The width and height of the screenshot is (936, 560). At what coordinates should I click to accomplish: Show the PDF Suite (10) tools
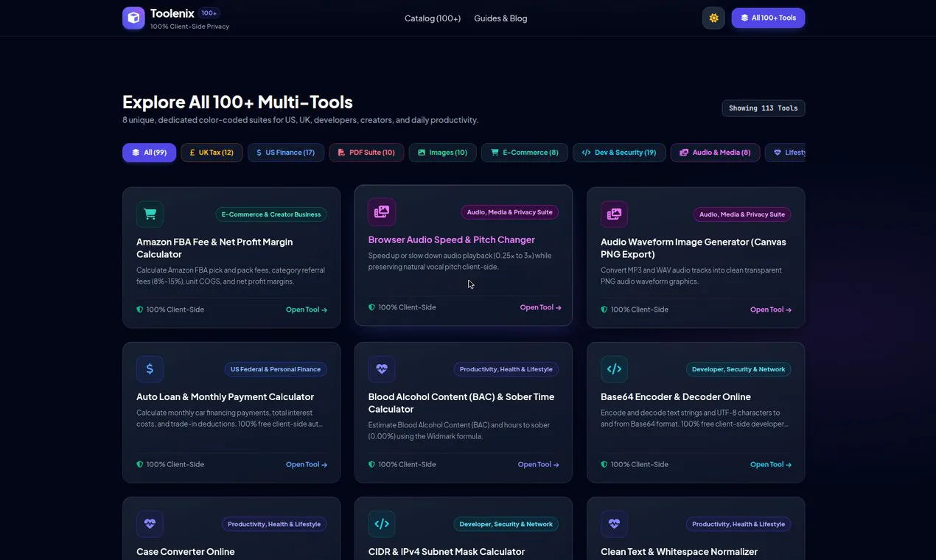[x=366, y=153]
